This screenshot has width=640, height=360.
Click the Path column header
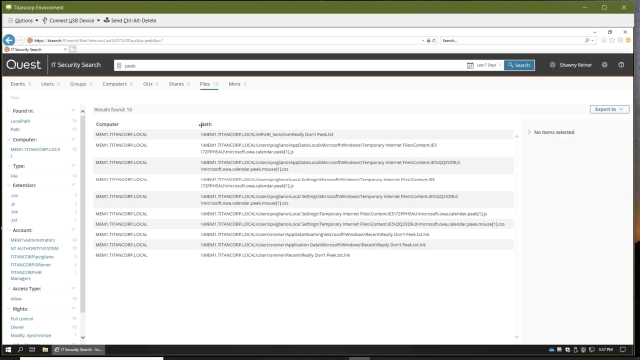[206, 124]
